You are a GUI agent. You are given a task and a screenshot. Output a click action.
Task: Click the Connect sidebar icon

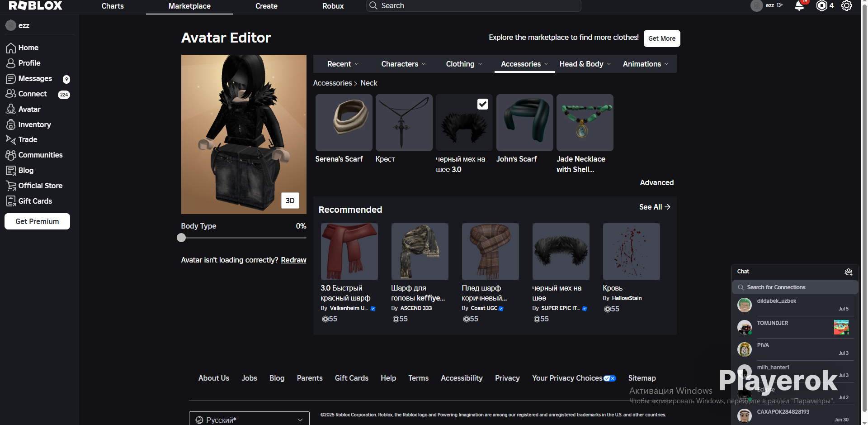(11, 94)
